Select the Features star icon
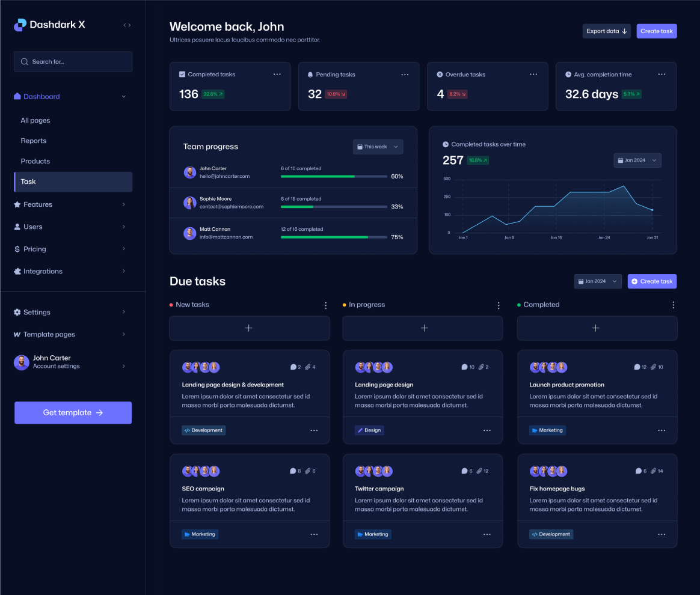This screenshot has height=595, width=700. [x=17, y=204]
